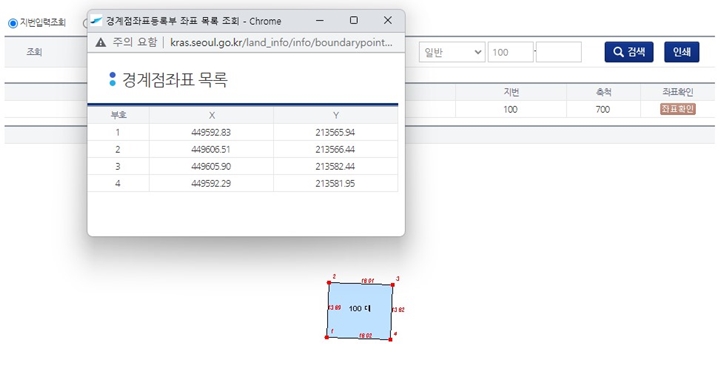Click boundary point 1 on the parcel map

click(x=327, y=337)
